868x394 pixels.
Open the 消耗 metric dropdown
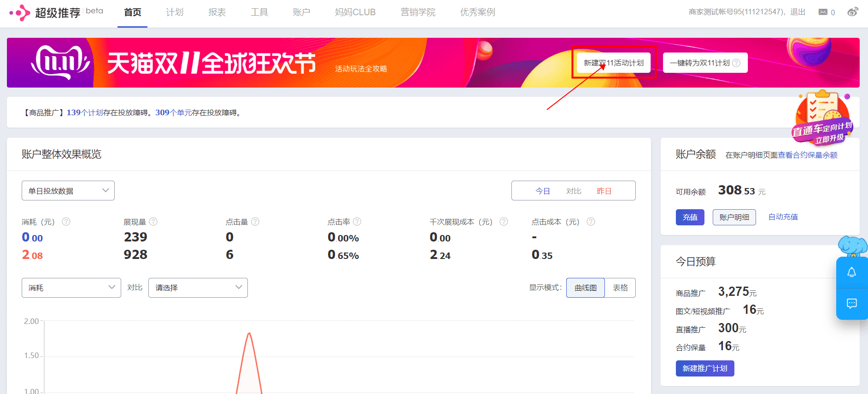click(x=71, y=288)
